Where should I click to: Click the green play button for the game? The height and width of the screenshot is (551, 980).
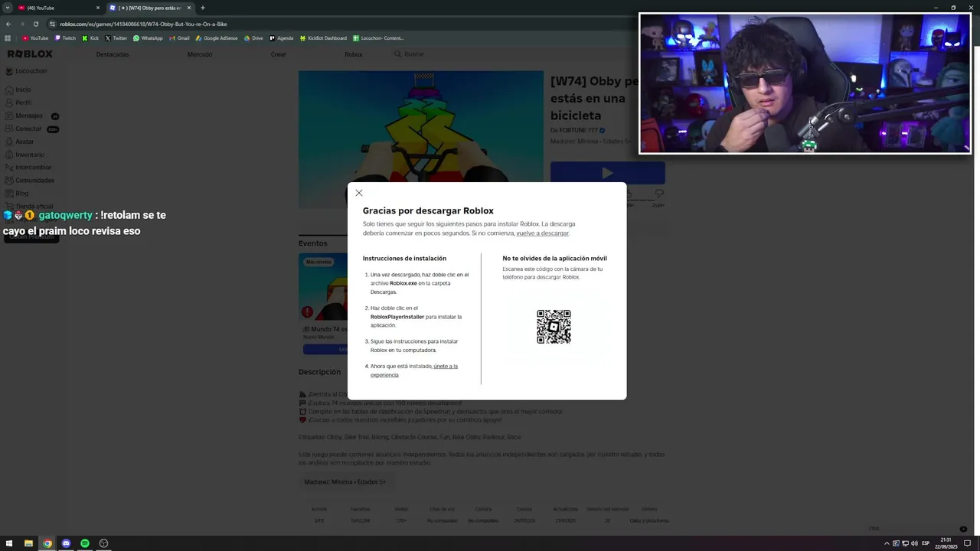607,172
